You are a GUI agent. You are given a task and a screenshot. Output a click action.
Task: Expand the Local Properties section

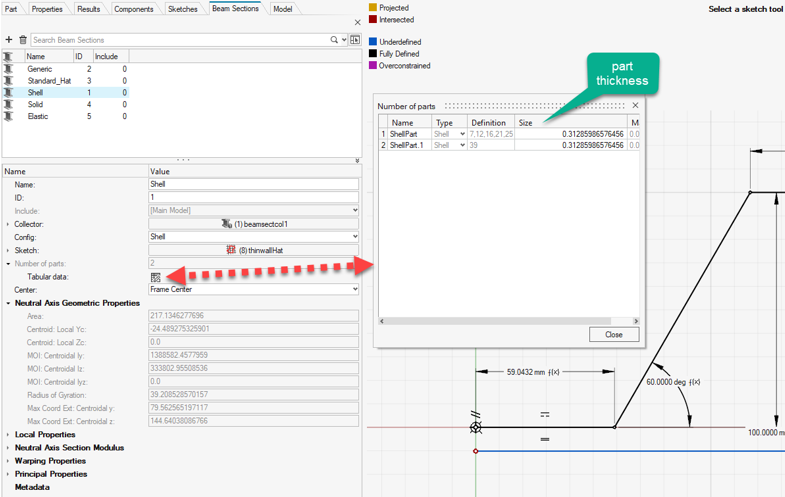[9, 435]
